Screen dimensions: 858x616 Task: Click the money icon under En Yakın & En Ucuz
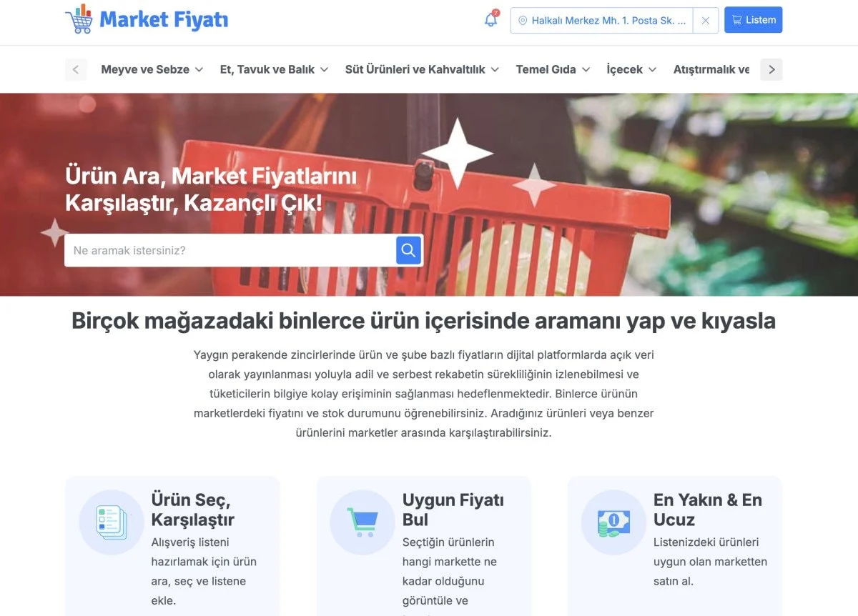(x=613, y=522)
